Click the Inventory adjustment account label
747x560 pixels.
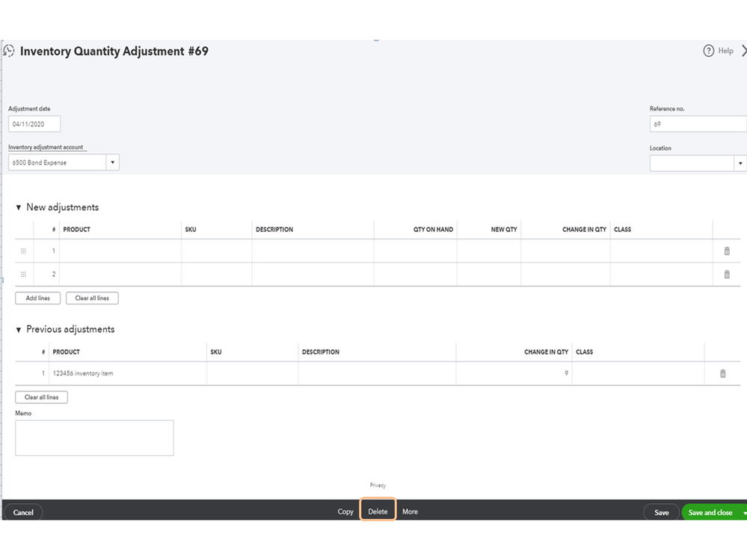46,147
